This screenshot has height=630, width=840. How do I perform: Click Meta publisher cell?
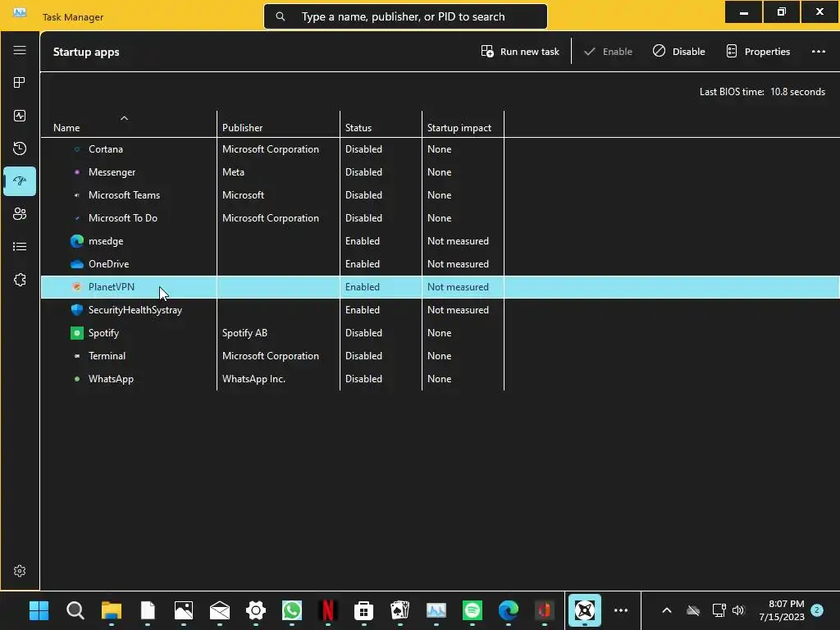233,172
